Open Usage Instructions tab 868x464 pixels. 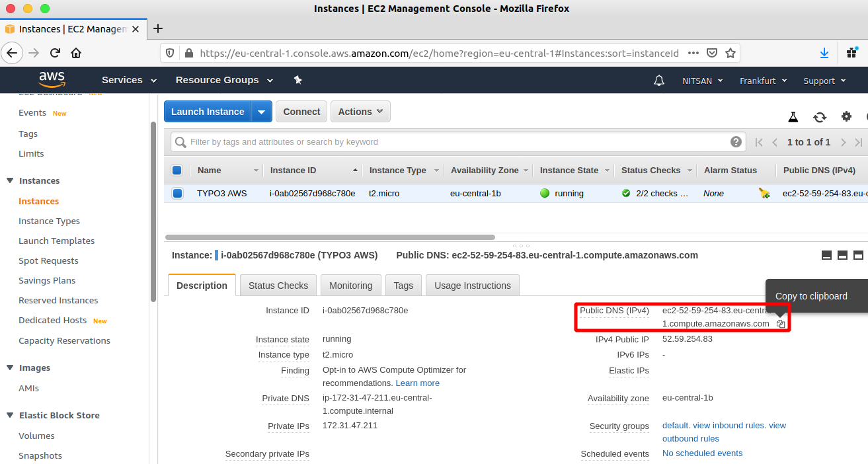(473, 286)
